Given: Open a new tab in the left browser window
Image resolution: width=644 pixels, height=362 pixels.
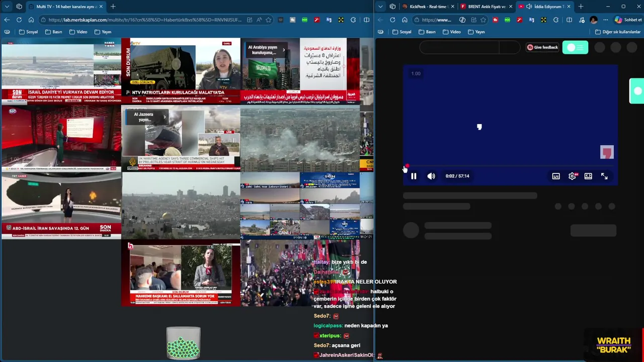Looking at the screenshot, I should pyautogui.click(x=113, y=7).
